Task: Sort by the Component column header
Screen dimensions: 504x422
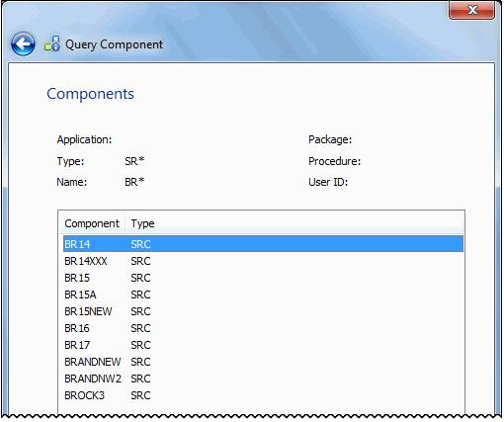Action: 92,223
